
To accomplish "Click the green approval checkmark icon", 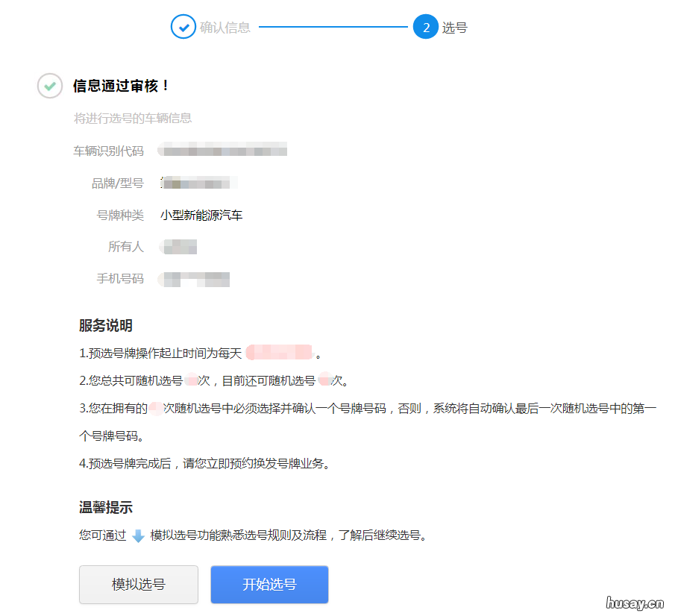I will 49,87.
